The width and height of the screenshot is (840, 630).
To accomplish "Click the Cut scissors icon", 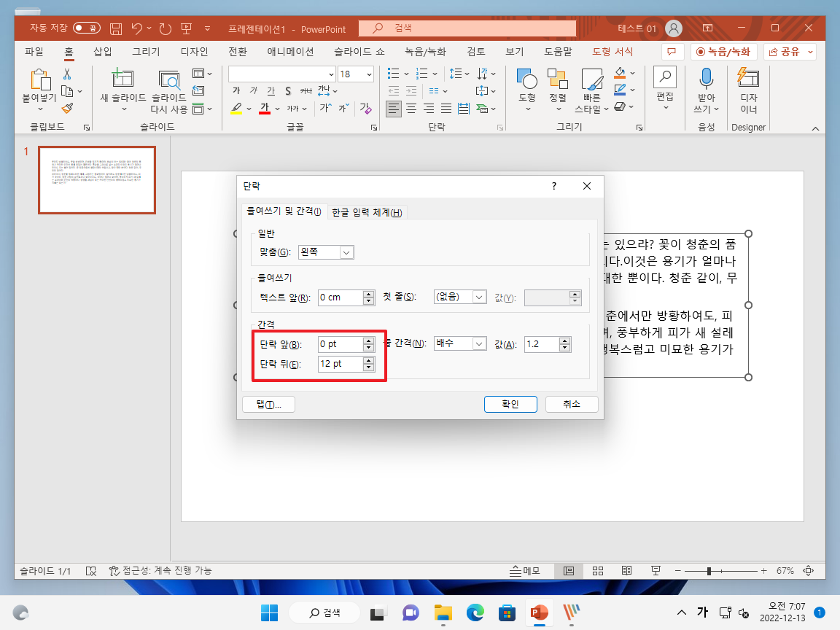I will click(67, 74).
